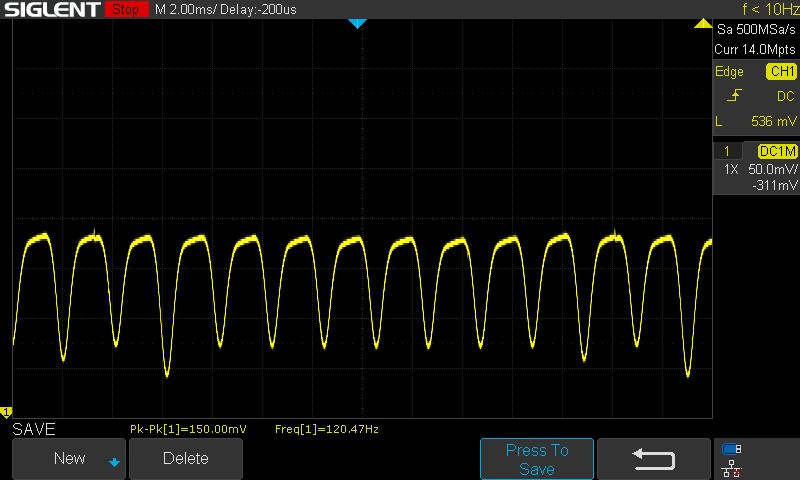Select the Sa 500MSa/s sample rate text
The width and height of the screenshot is (800, 480).
(756, 30)
